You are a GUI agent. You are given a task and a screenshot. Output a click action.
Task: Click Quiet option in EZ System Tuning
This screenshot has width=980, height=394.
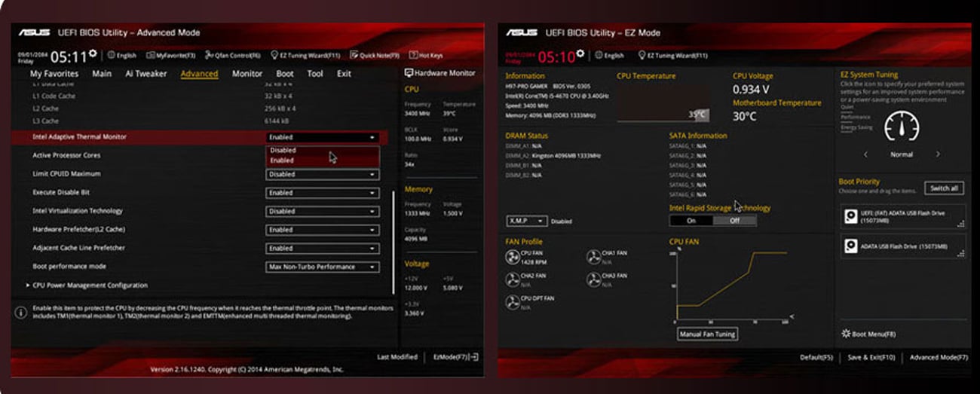click(x=847, y=107)
